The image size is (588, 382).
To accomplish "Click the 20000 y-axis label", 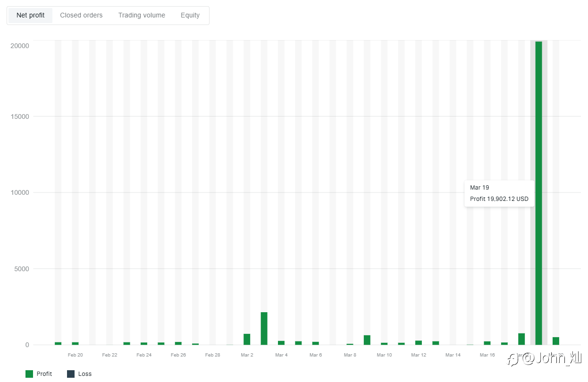I will [20, 46].
